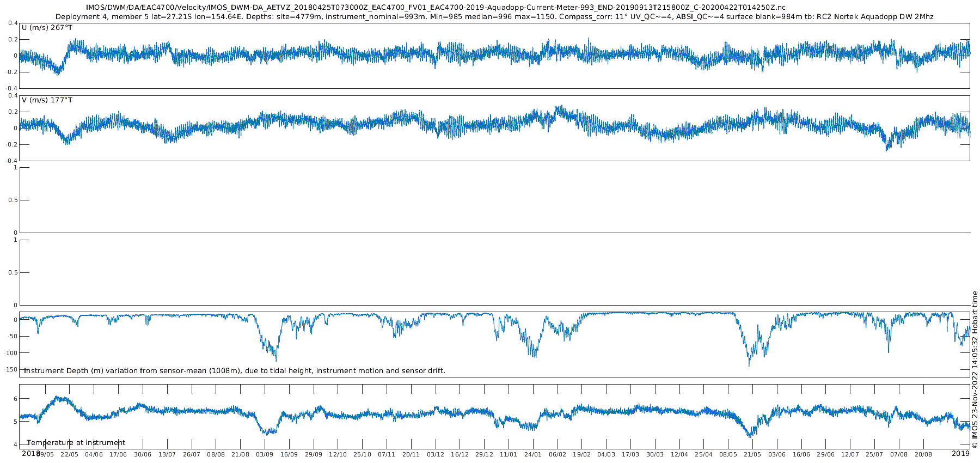Select the '12/07' date tick

850,454
